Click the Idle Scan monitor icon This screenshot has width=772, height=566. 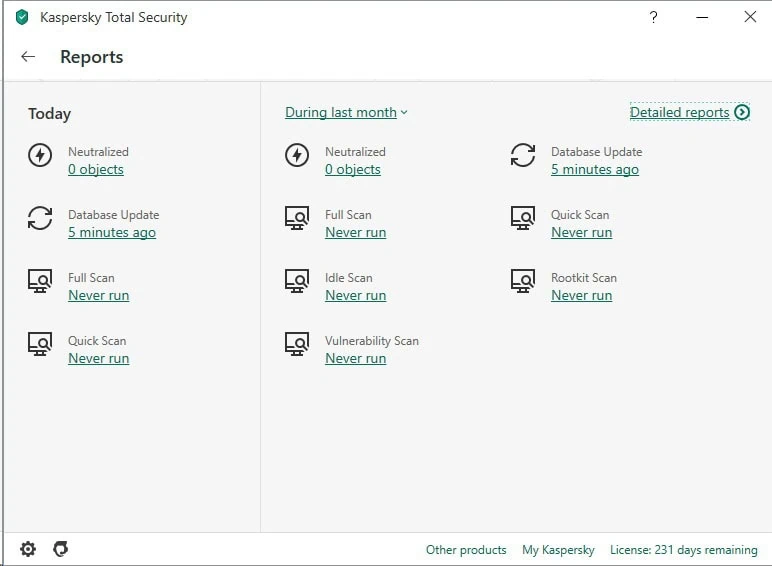pos(296,281)
